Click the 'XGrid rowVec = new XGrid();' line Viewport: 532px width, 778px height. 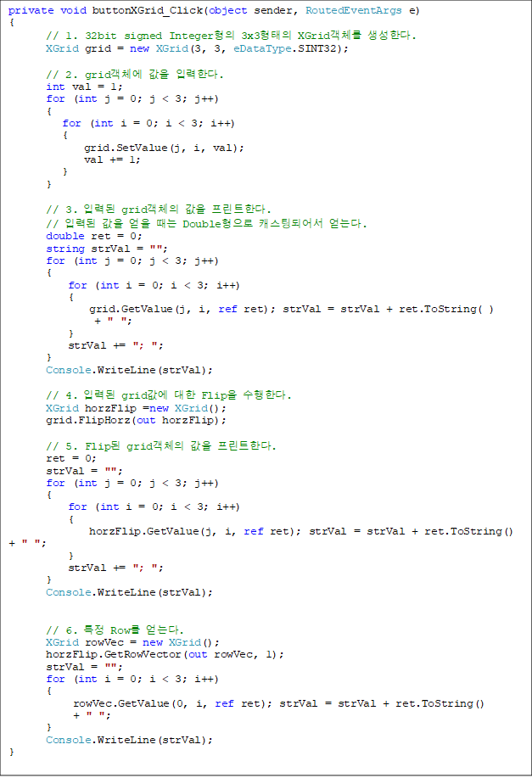tap(132, 642)
